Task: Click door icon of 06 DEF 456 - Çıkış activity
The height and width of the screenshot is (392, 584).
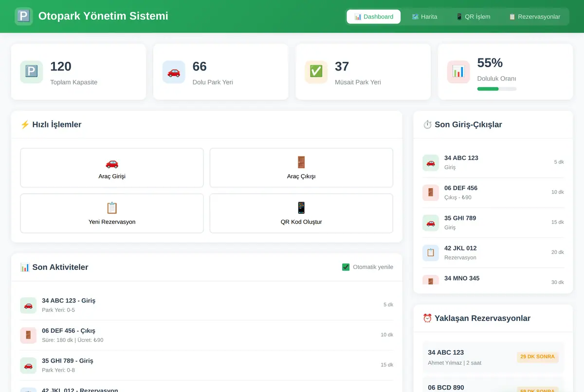Action: coord(28,335)
